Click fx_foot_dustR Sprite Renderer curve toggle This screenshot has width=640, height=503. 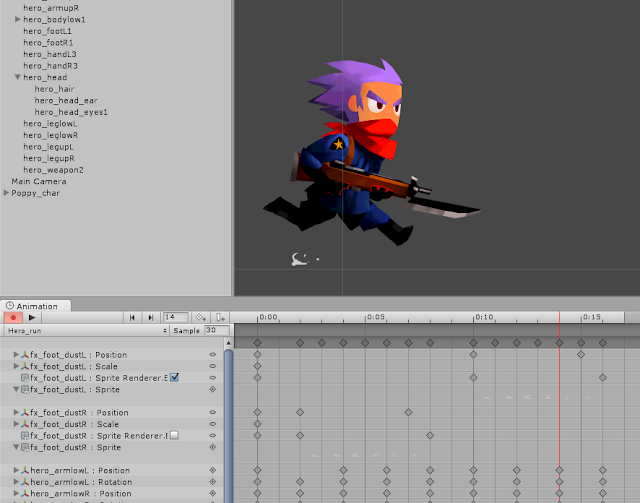tap(213, 435)
